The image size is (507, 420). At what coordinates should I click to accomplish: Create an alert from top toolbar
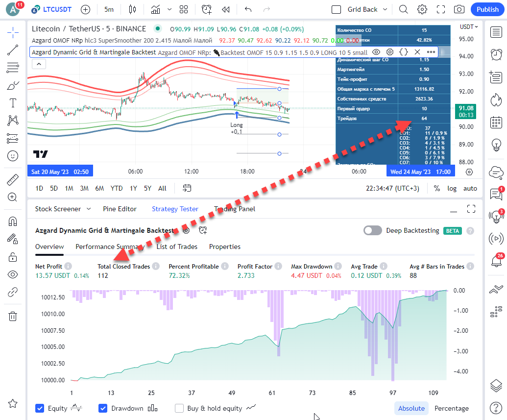coord(207,10)
